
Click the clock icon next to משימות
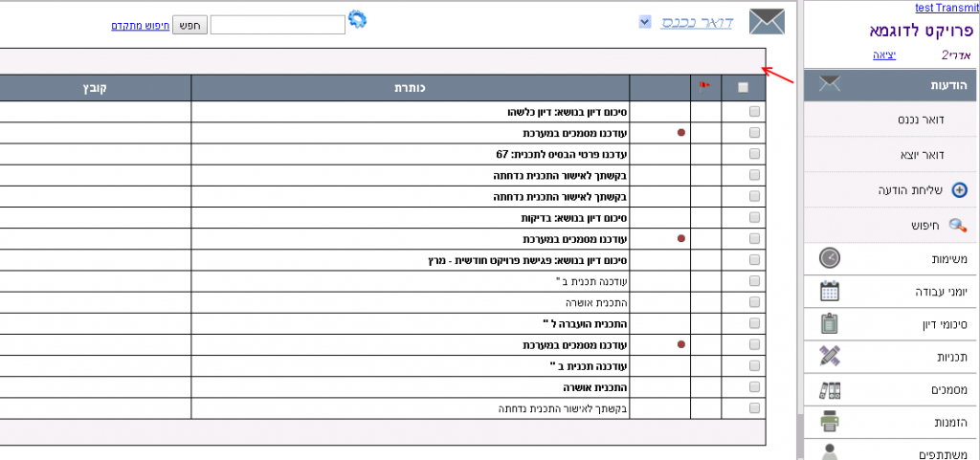[830, 258]
